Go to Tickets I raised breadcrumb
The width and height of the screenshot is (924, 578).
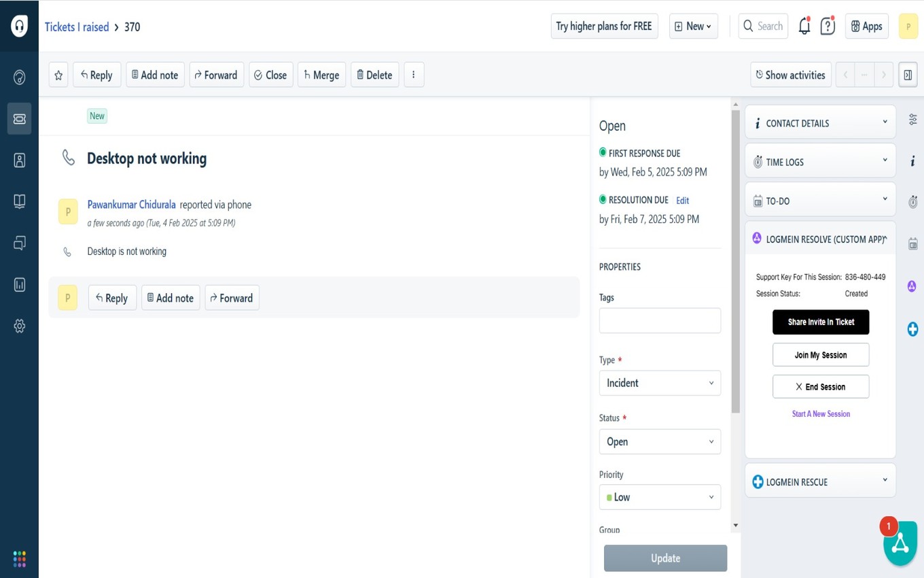[77, 27]
